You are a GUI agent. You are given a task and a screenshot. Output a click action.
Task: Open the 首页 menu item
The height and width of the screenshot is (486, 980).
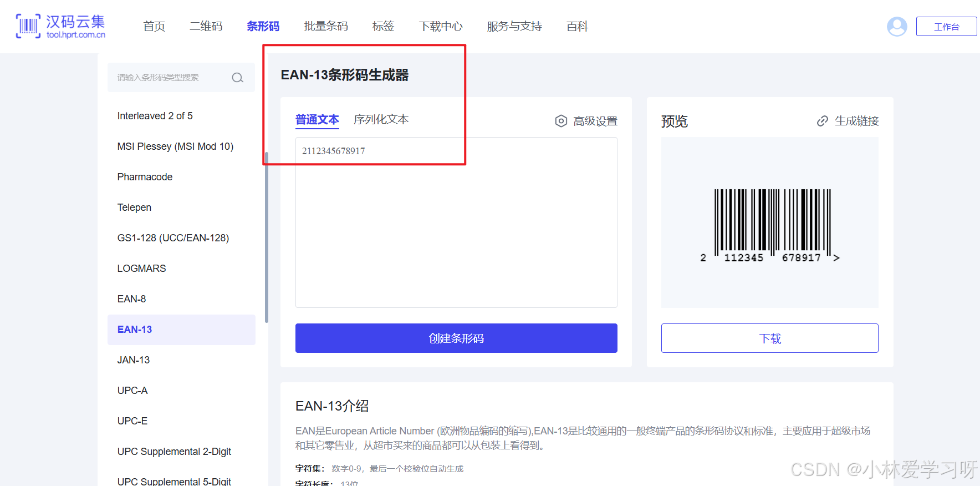click(154, 26)
